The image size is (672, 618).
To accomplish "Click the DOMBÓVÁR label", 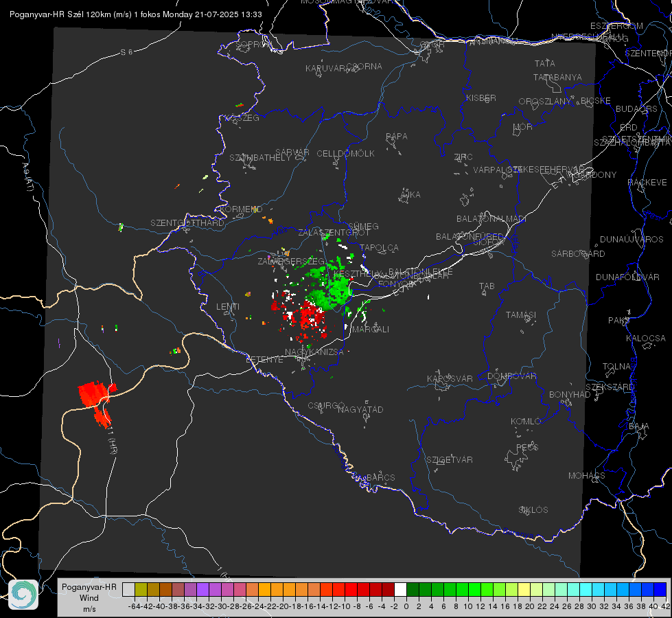I will [x=512, y=376].
